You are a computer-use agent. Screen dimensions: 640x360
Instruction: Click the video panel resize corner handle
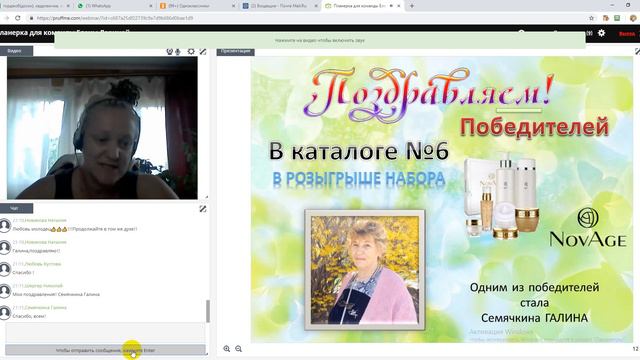point(207,197)
